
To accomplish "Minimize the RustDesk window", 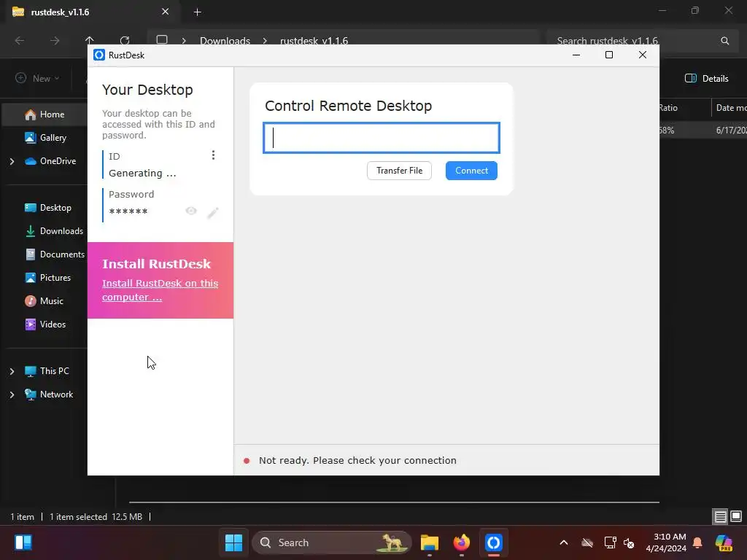I will (x=576, y=55).
